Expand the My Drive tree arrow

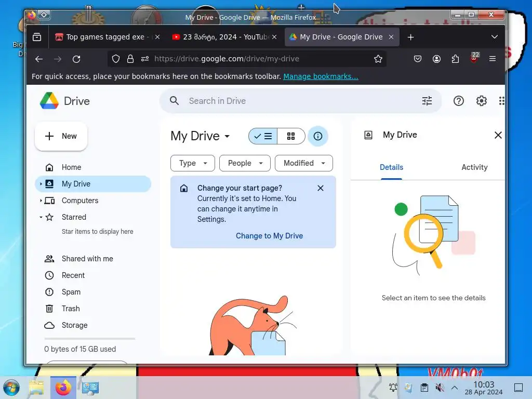[x=41, y=184]
